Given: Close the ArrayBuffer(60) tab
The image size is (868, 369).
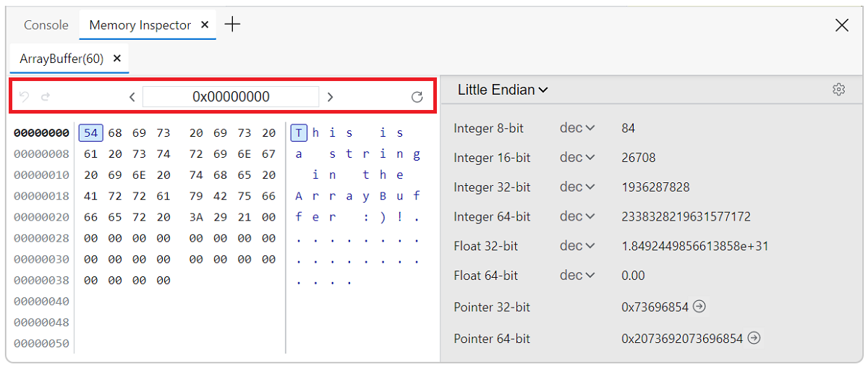Looking at the screenshot, I should pyautogui.click(x=117, y=59).
